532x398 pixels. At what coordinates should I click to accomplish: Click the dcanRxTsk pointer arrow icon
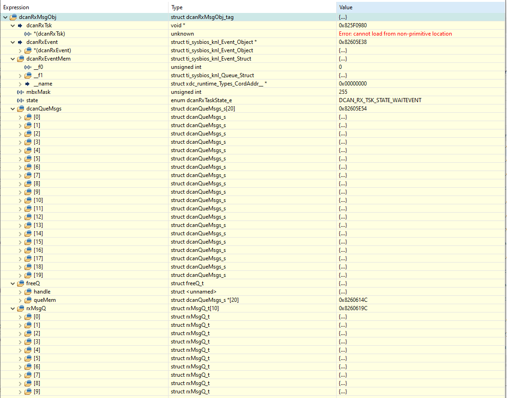[20, 25]
